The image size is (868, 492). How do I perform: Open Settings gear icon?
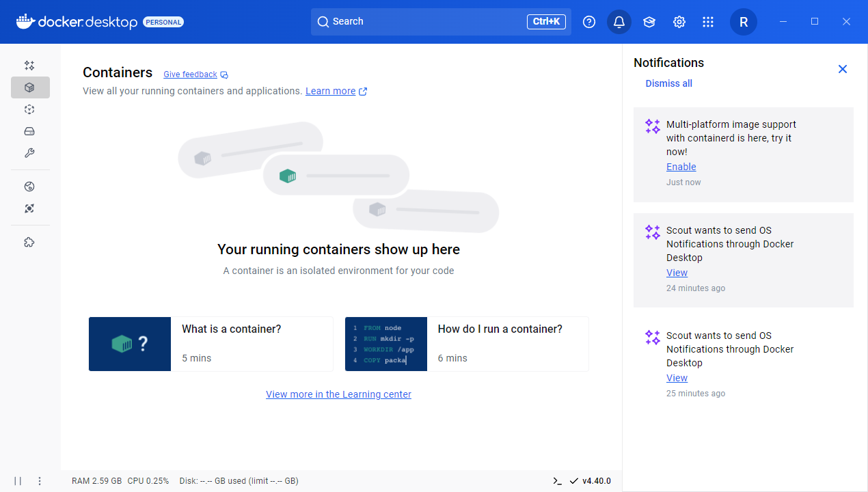pos(679,22)
